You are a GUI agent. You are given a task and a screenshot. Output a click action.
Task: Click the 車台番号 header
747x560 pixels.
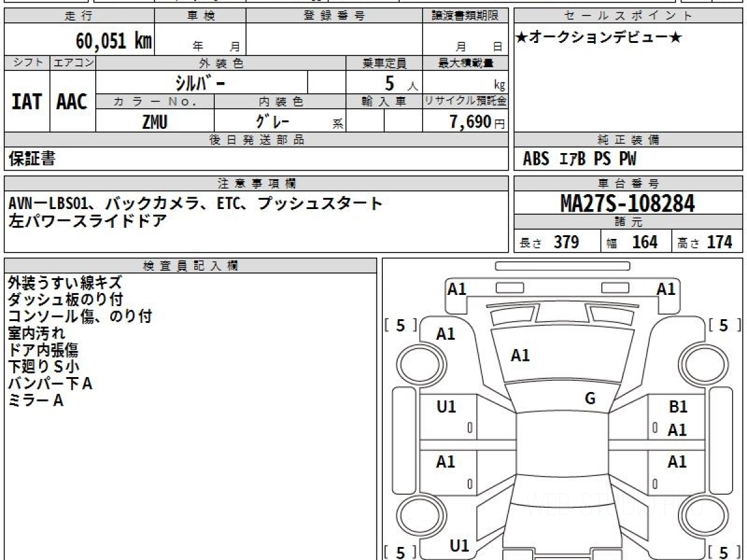[628, 184]
